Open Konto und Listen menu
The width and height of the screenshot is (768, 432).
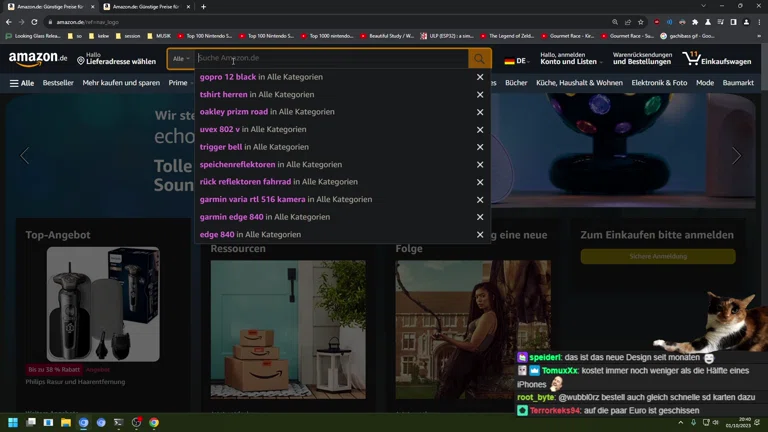(x=571, y=59)
